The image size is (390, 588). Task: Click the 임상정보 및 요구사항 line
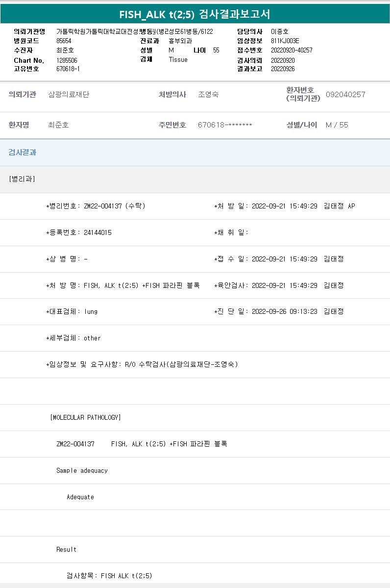coord(142,364)
